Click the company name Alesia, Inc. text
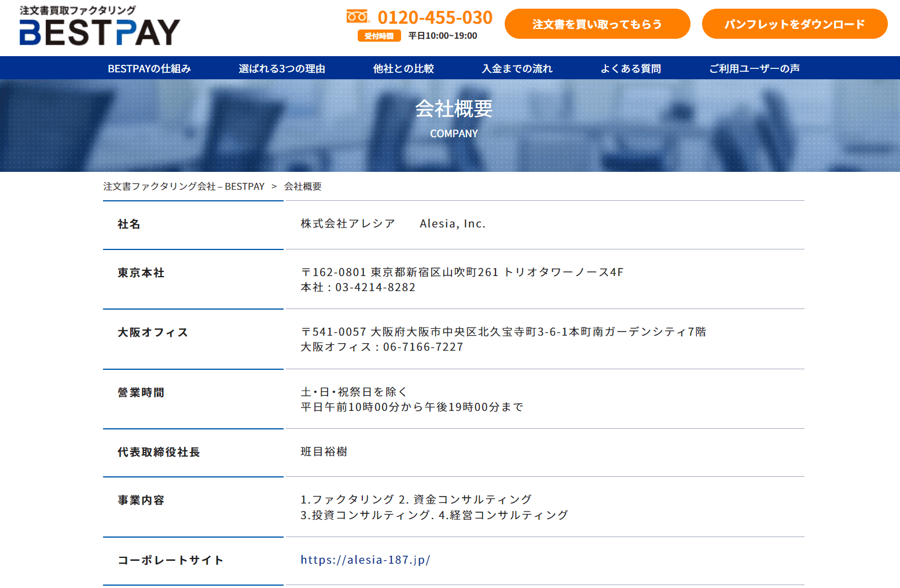 click(452, 224)
